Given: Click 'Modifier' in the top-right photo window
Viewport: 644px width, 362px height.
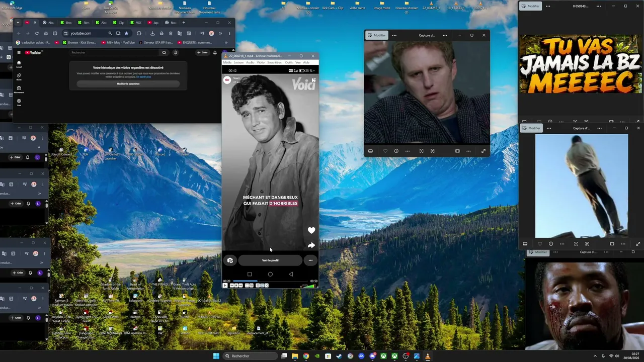Looking at the screenshot, I should 531,6.
